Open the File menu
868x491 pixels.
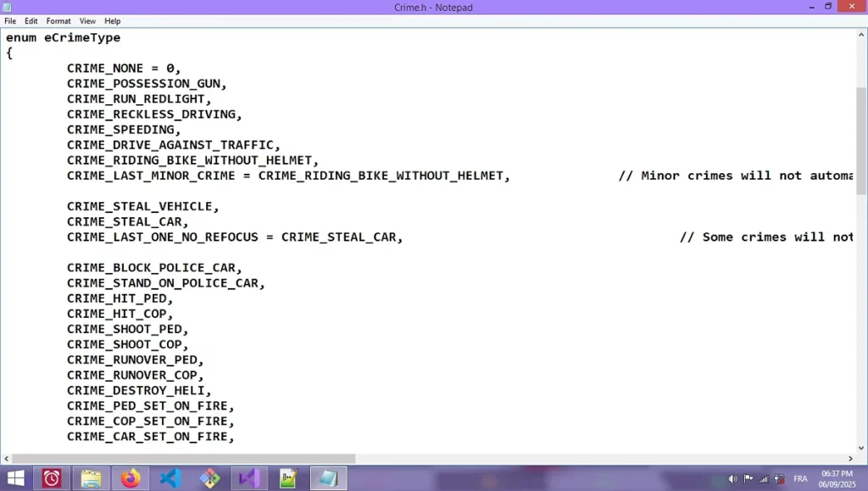10,21
